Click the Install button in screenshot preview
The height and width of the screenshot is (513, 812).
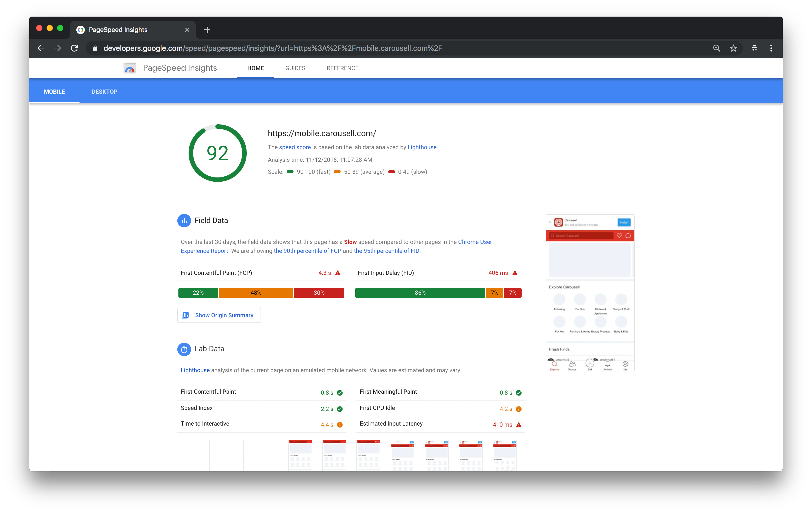tap(624, 222)
